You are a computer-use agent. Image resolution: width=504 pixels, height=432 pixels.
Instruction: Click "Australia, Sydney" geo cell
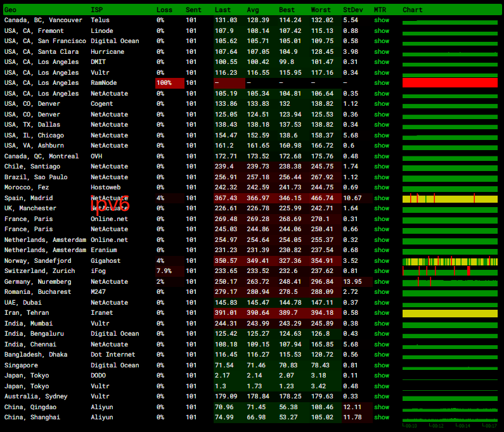36,397
